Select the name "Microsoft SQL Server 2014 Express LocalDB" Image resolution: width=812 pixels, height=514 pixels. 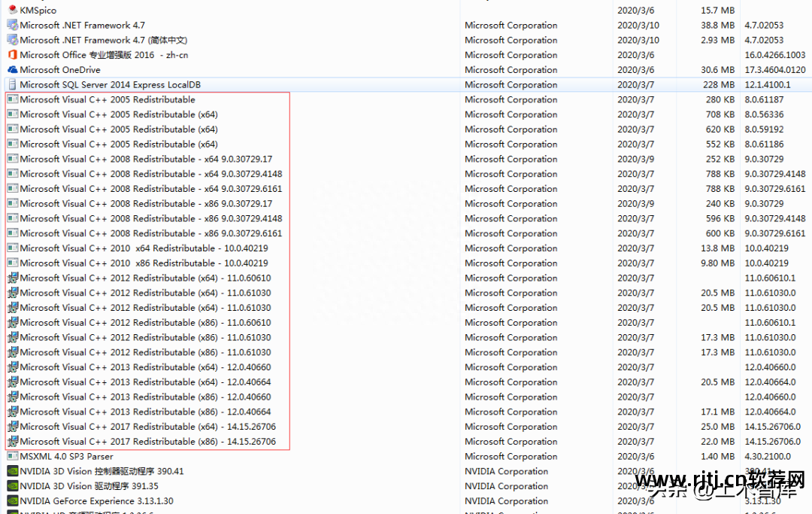point(111,84)
